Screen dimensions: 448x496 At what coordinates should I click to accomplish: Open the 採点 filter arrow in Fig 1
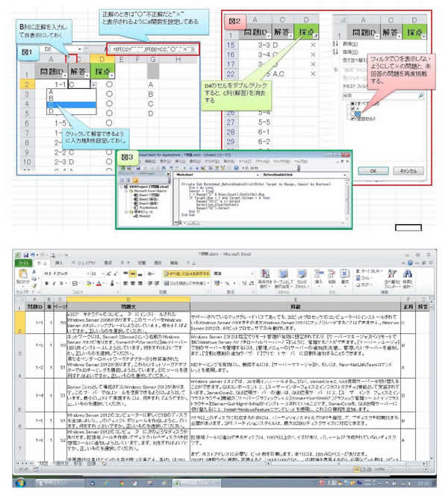[x=111, y=75]
